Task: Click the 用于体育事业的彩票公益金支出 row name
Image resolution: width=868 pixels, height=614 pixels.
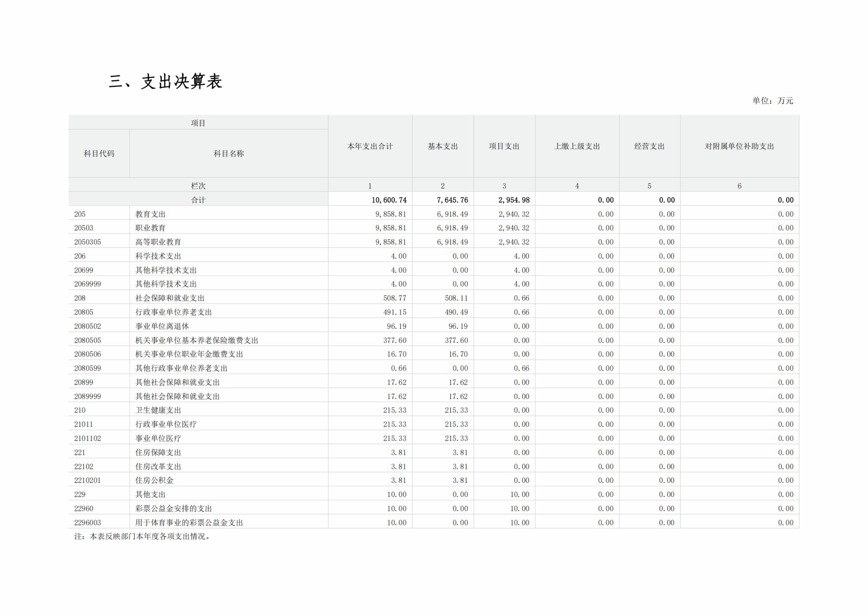Action: (x=189, y=522)
